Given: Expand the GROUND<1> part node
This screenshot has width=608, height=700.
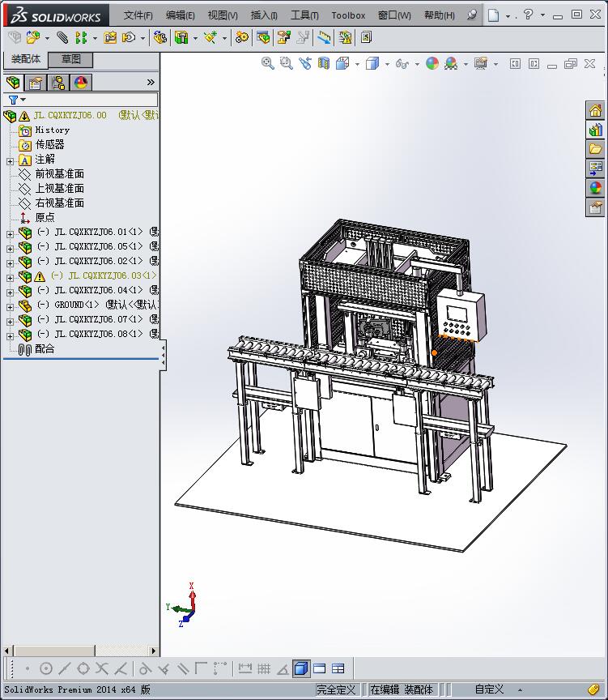Looking at the screenshot, I should pos(11,307).
